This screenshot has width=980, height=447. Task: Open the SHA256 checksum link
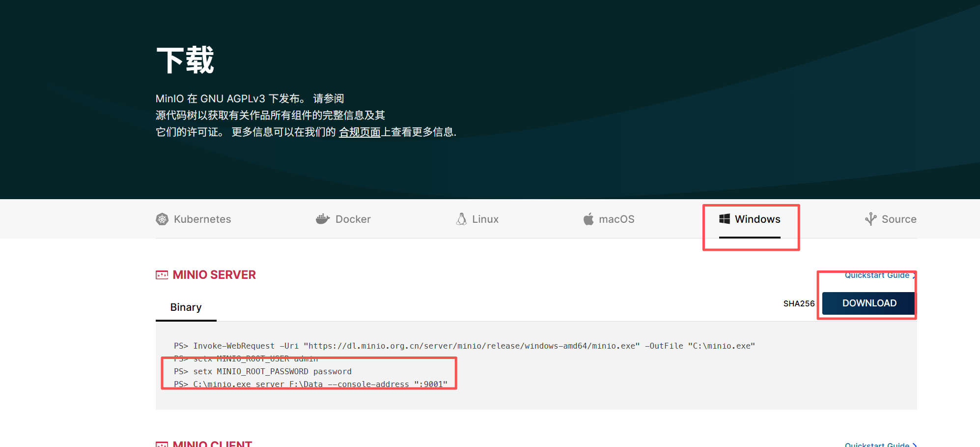[x=799, y=304]
